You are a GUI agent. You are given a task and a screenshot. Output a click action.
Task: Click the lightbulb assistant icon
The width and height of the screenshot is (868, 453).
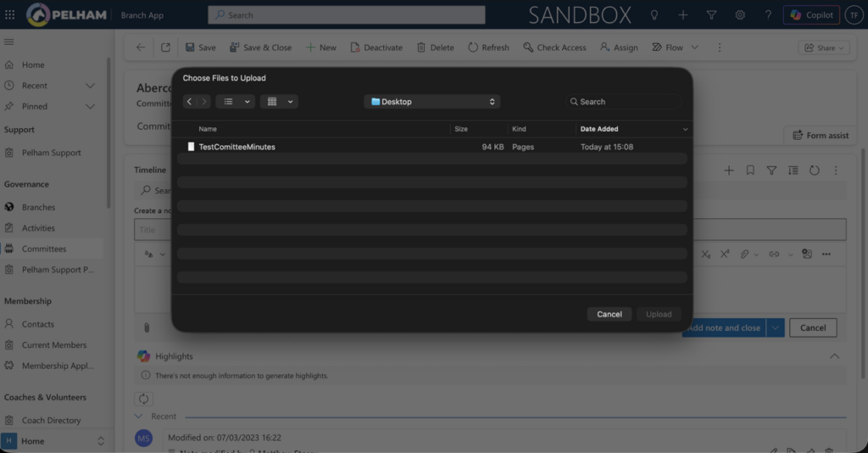click(654, 14)
